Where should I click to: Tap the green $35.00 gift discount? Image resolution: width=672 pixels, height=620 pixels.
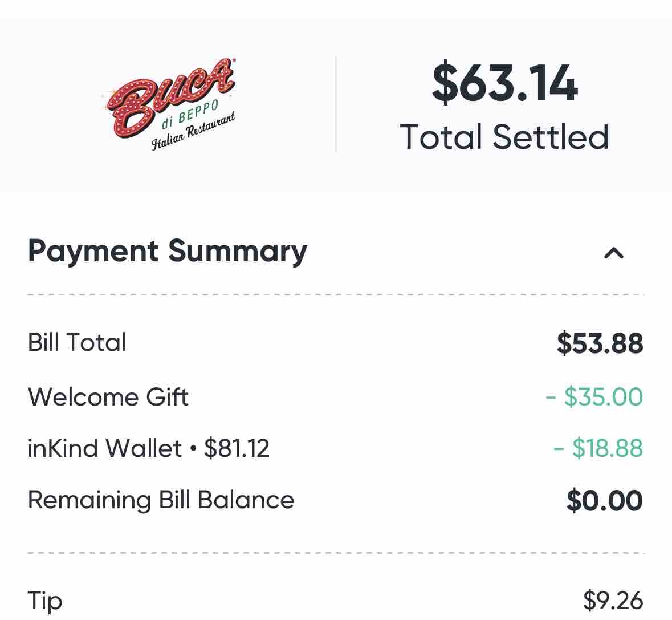(x=594, y=397)
